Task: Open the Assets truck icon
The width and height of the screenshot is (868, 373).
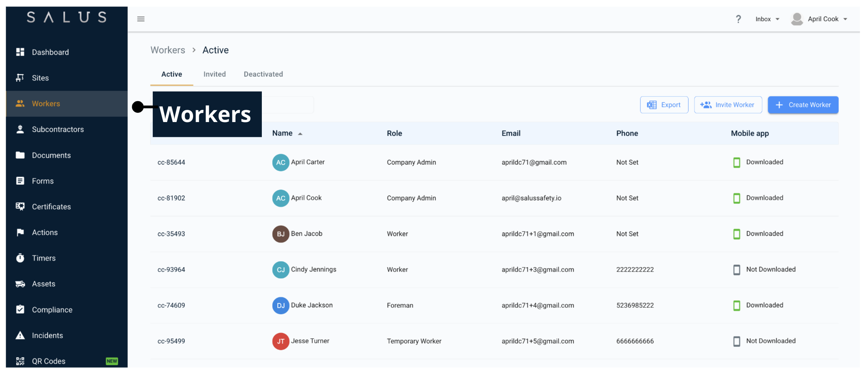Action: (x=20, y=283)
